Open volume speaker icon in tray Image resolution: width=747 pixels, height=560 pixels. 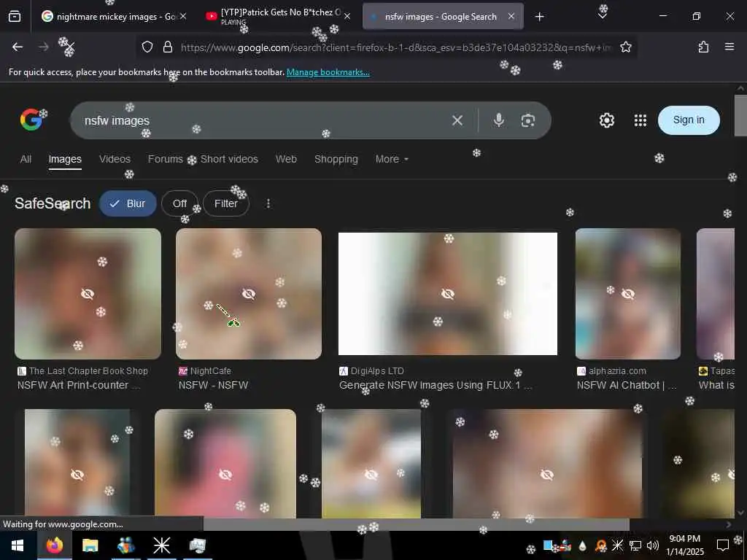[653, 545]
